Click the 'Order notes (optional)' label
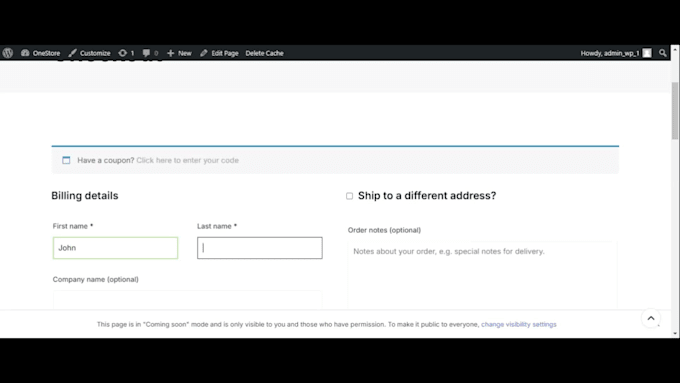The image size is (680, 383). coord(384,230)
